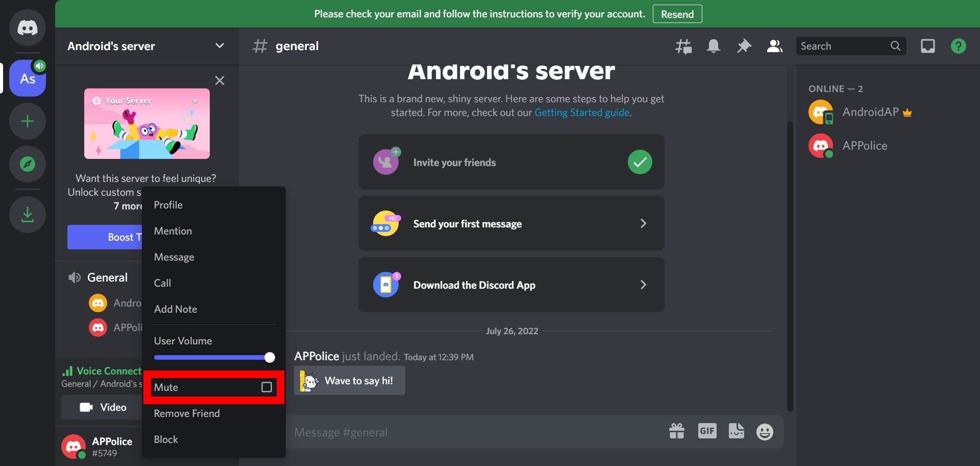Open the GIF picker icon

[706, 431]
